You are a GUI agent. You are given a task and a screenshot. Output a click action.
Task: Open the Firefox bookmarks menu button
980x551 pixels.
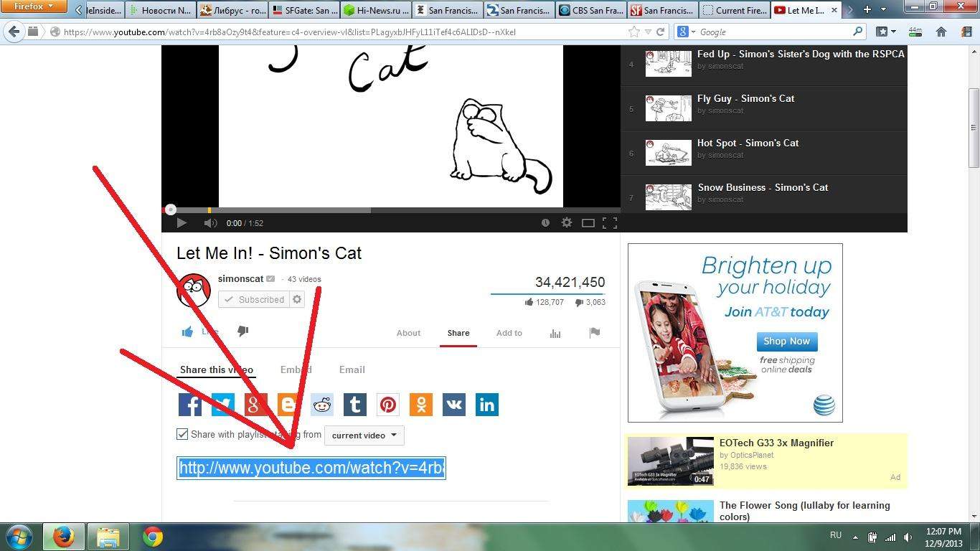[885, 32]
